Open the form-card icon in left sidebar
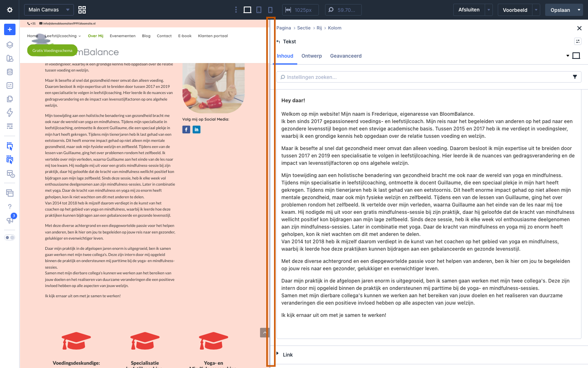The height and width of the screenshot is (368, 588). [x=10, y=85]
